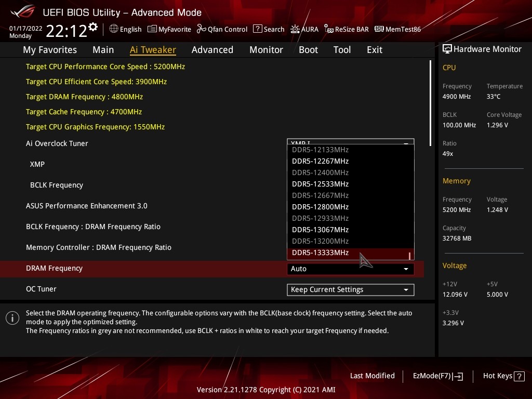Open Search question mark icon
The width and height of the screenshot is (532, 399).
coord(257,29)
